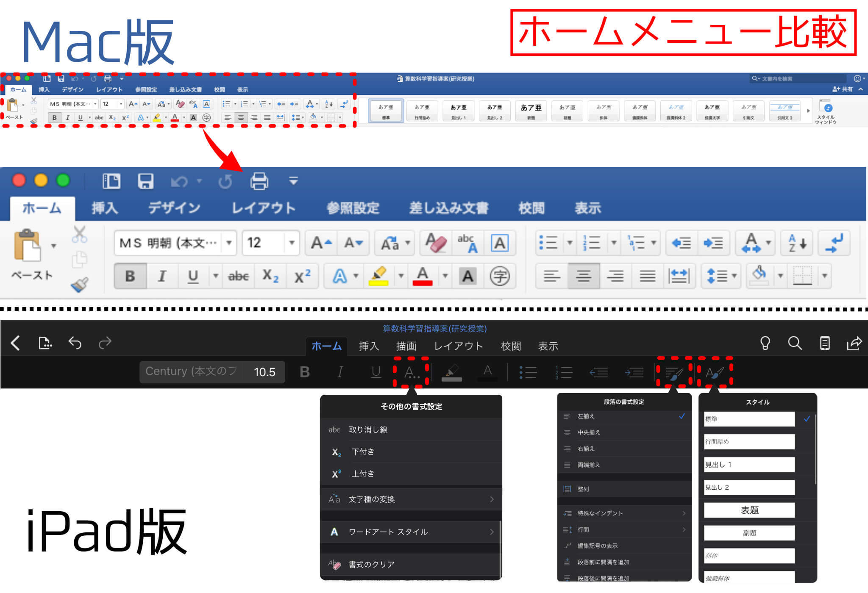Tap 書式のクリア in iPad formatting menu

411,565
